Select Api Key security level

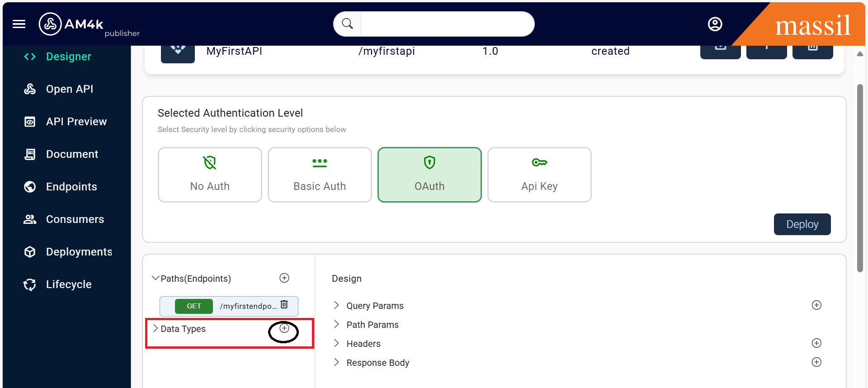click(x=539, y=175)
